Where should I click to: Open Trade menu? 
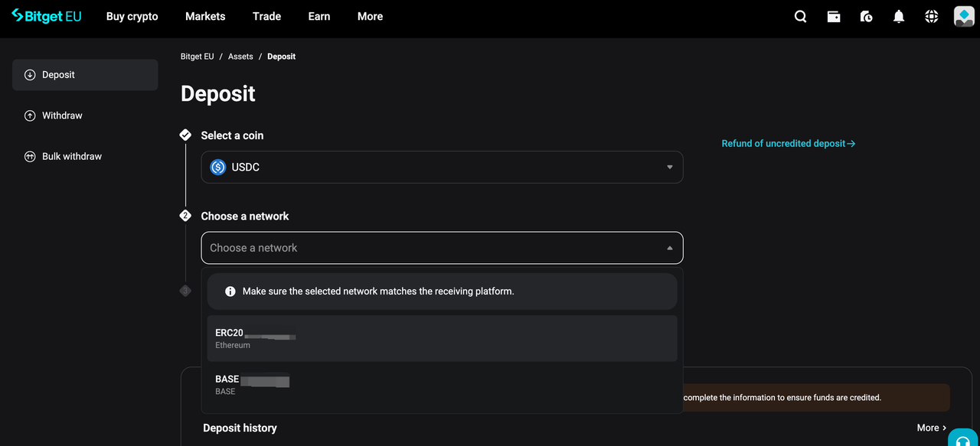266,16
